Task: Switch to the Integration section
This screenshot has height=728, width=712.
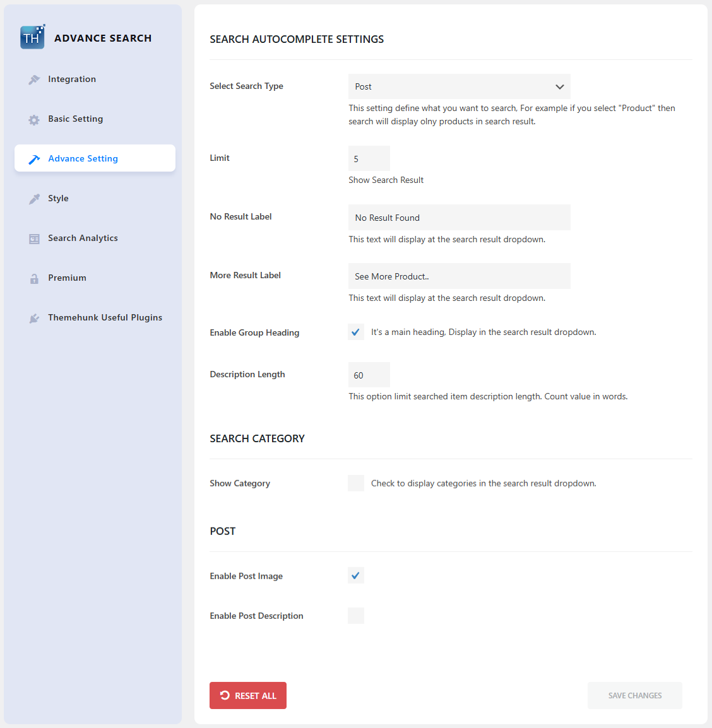Action: (x=71, y=79)
